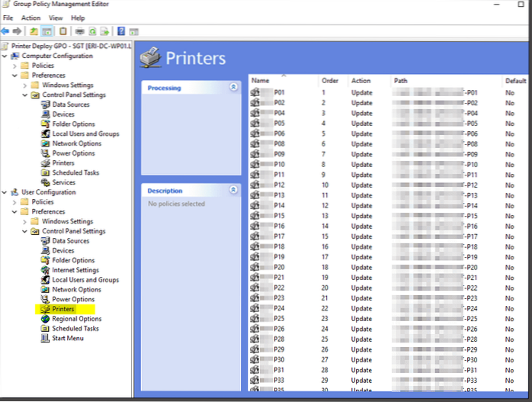Screen dimensions: 532x402
Task: Click the blue Help icon in toolbar
Action: 121,31
